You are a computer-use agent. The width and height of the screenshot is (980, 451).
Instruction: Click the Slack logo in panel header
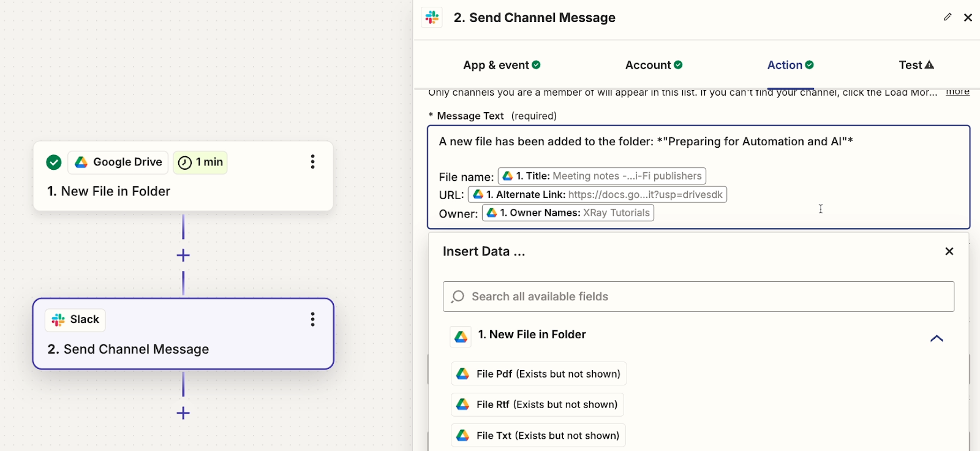coord(432,17)
